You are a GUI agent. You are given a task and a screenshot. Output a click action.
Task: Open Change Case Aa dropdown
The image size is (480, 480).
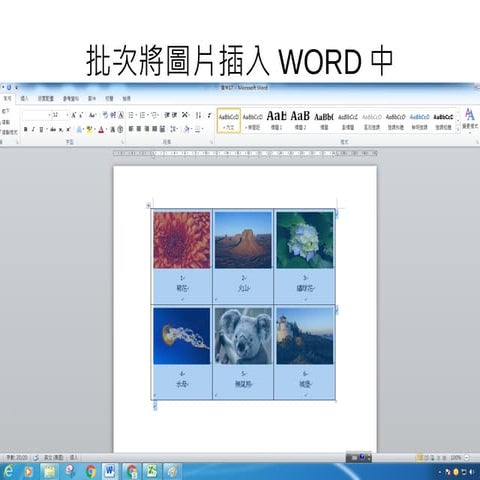92,115
